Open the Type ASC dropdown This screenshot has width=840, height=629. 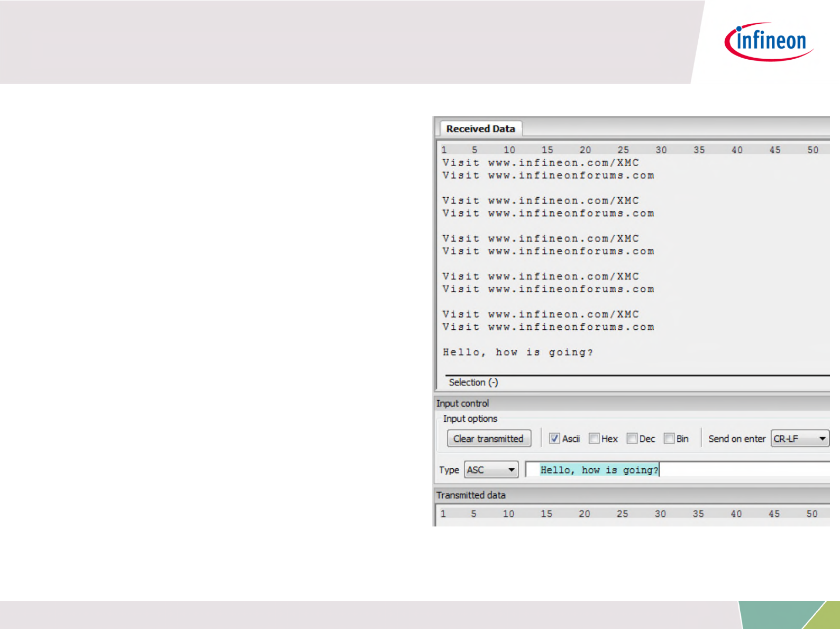point(491,470)
